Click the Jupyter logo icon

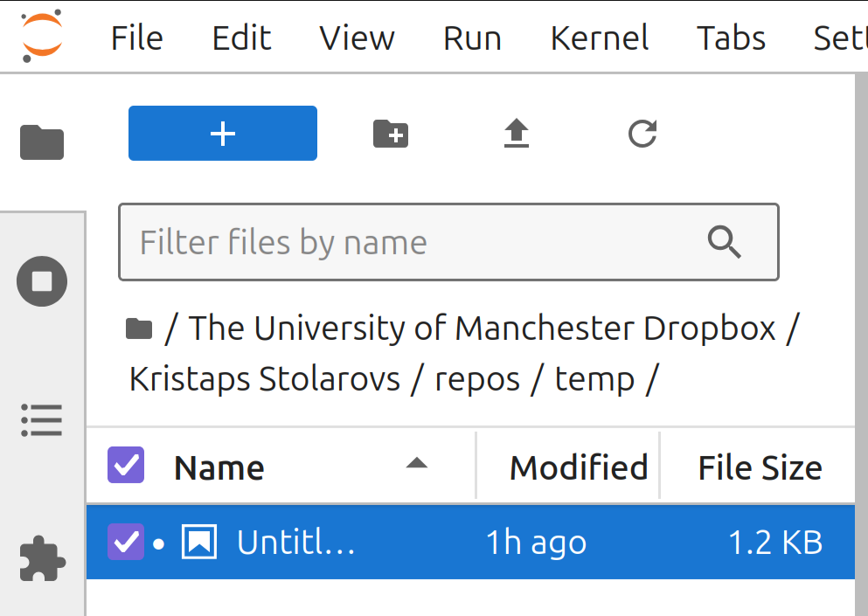pos(42,37)
